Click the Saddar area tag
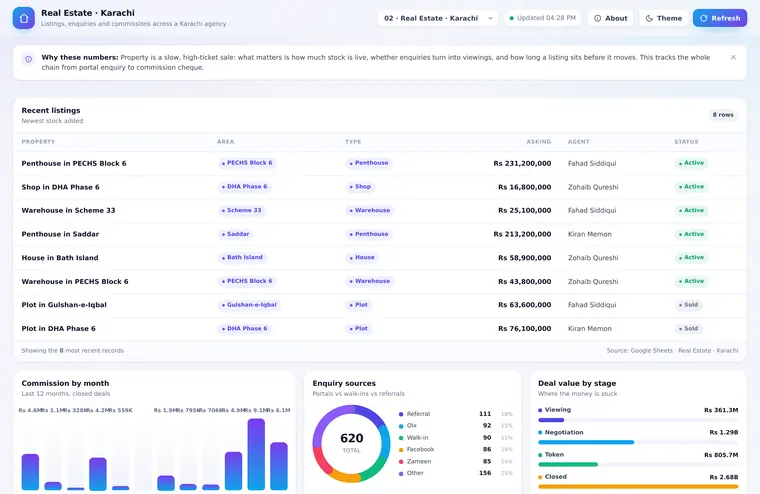760x494 pixels. tap(236, 234)
